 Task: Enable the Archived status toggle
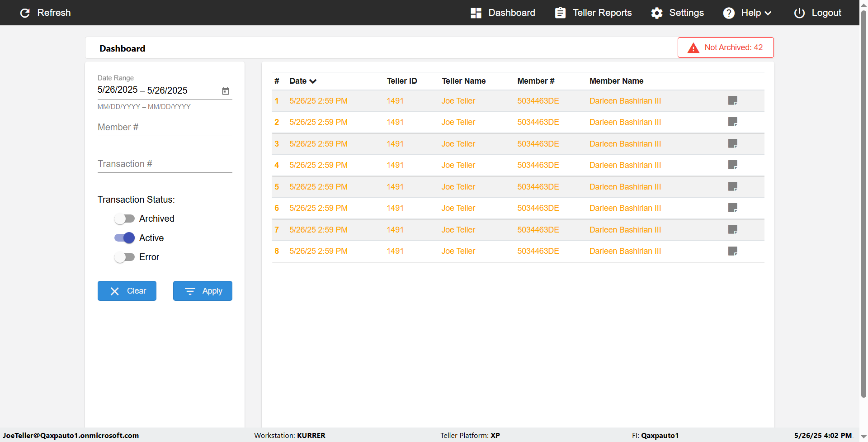tap(124, 219)
